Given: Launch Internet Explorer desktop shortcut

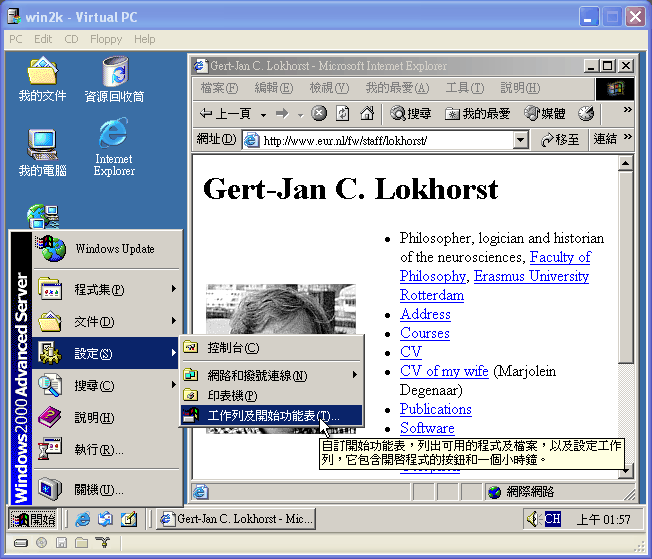Looking at the screenshot, I should coord(114,147).
